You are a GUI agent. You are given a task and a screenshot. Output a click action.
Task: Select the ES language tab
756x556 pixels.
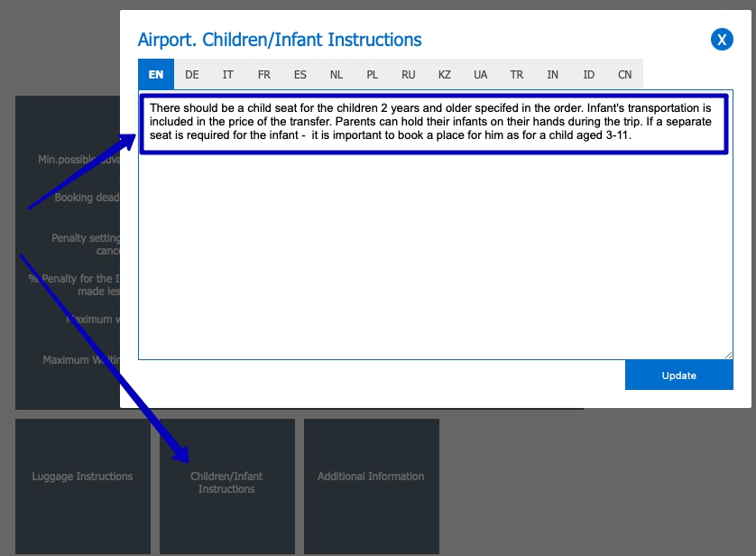[300, 74]
